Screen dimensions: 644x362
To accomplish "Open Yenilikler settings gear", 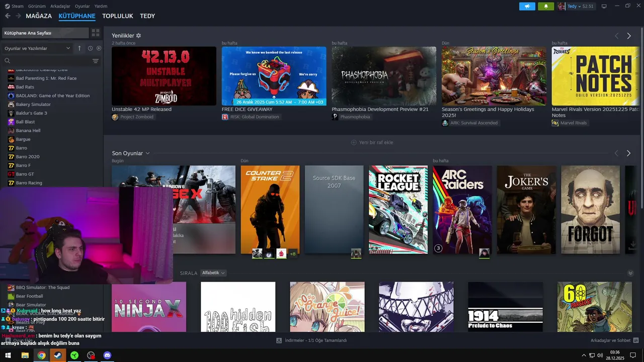I will (138, 36).
